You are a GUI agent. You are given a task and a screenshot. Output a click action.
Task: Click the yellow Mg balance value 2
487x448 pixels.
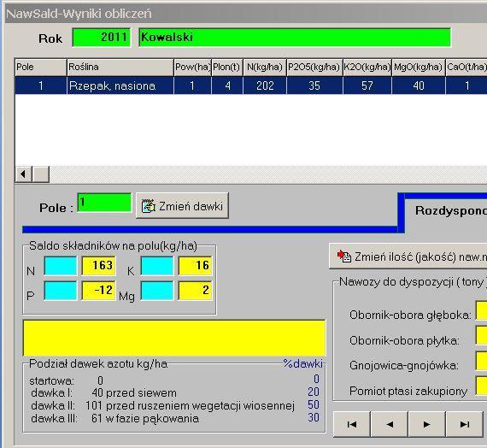195,291
